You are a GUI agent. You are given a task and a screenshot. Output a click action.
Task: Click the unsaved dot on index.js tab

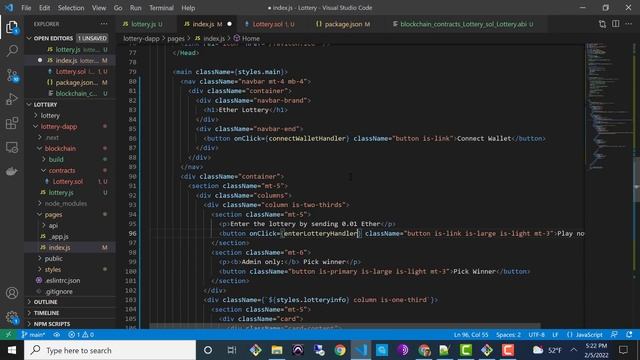229,24
